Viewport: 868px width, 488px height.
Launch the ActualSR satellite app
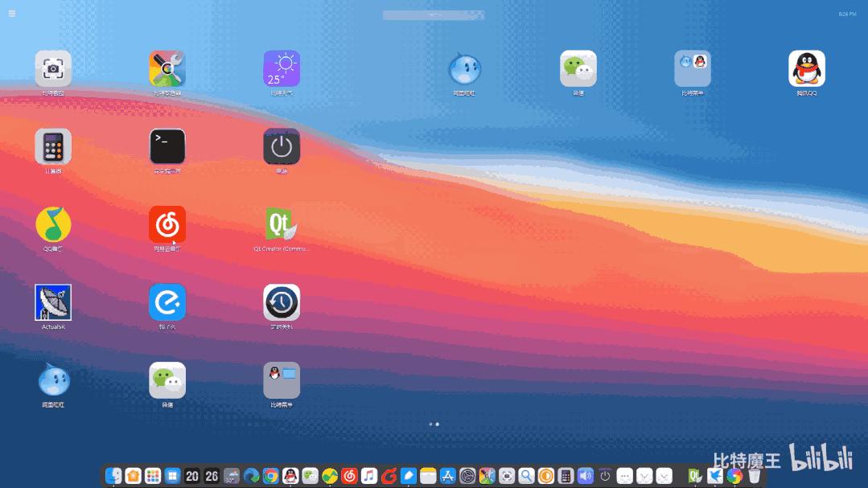point(52,301)
